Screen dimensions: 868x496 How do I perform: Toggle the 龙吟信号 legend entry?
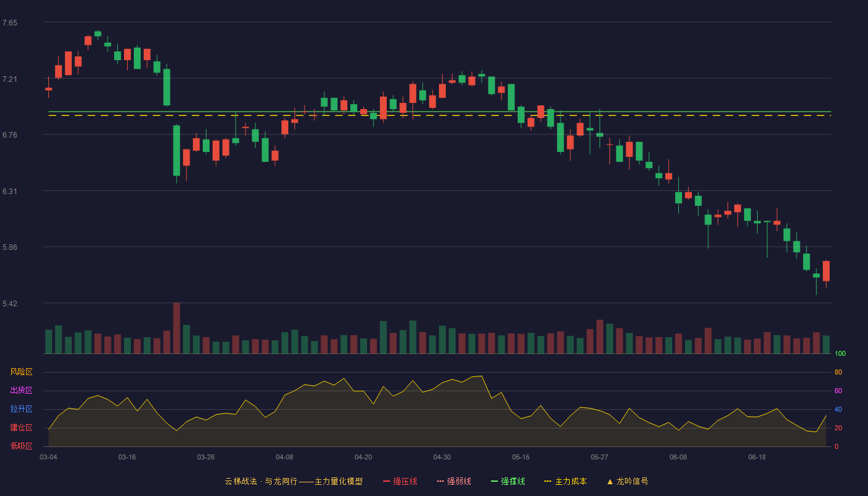627,481
